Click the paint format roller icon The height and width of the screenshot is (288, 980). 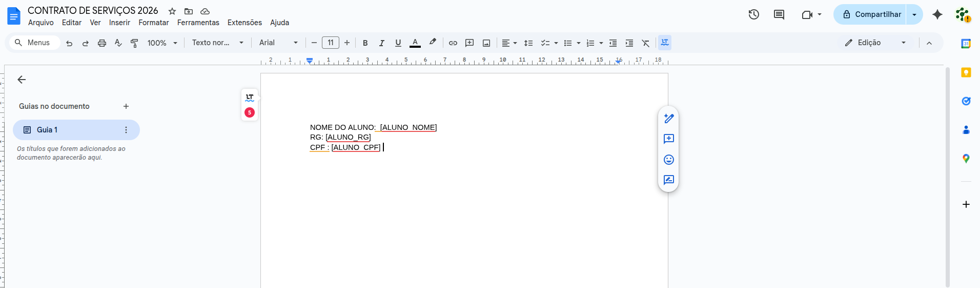pyautogui.click(x=134, y=43)
